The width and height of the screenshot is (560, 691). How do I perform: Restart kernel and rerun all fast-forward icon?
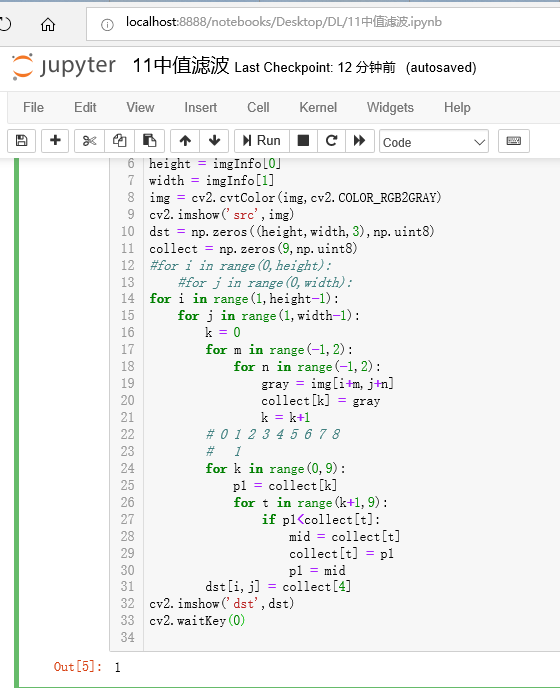click(360, 141)
